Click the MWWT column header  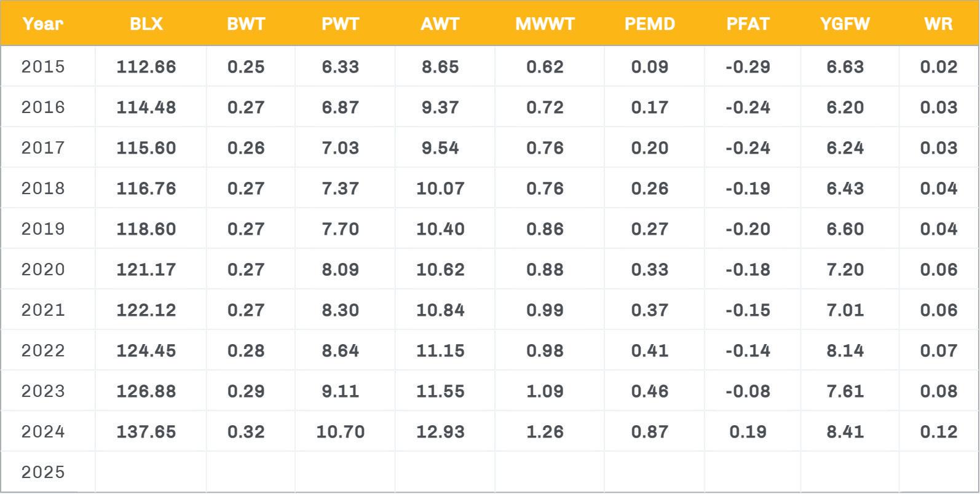[545, 24]
